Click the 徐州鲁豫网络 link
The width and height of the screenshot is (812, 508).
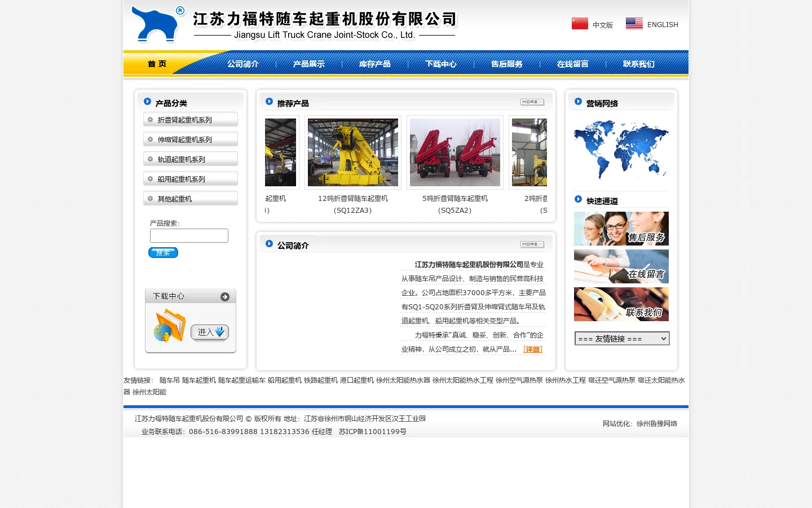657,424
